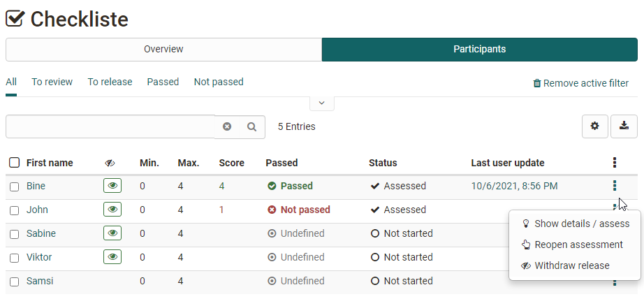
Task: Open the table header three-dot menu
Action: 615,163
